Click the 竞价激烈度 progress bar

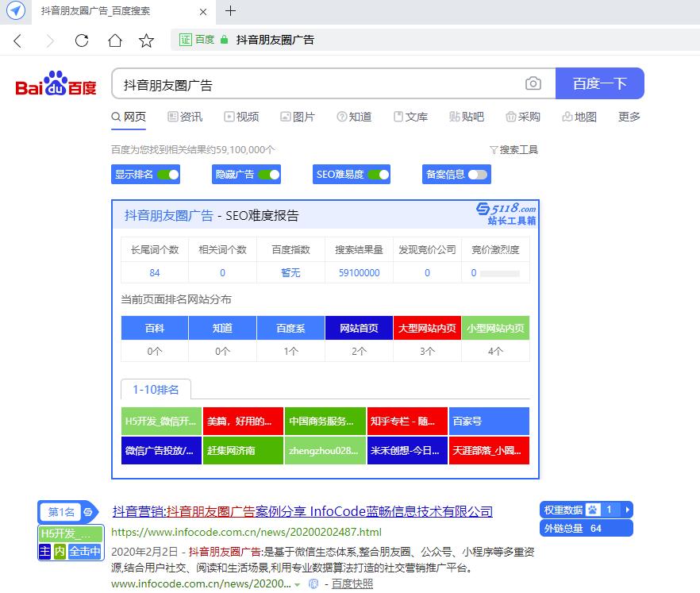pyautogui.click(x=499, y=273)
